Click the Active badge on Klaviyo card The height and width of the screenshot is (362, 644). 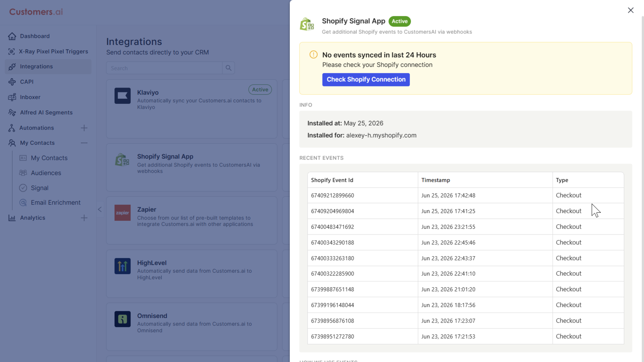point(260,90)
